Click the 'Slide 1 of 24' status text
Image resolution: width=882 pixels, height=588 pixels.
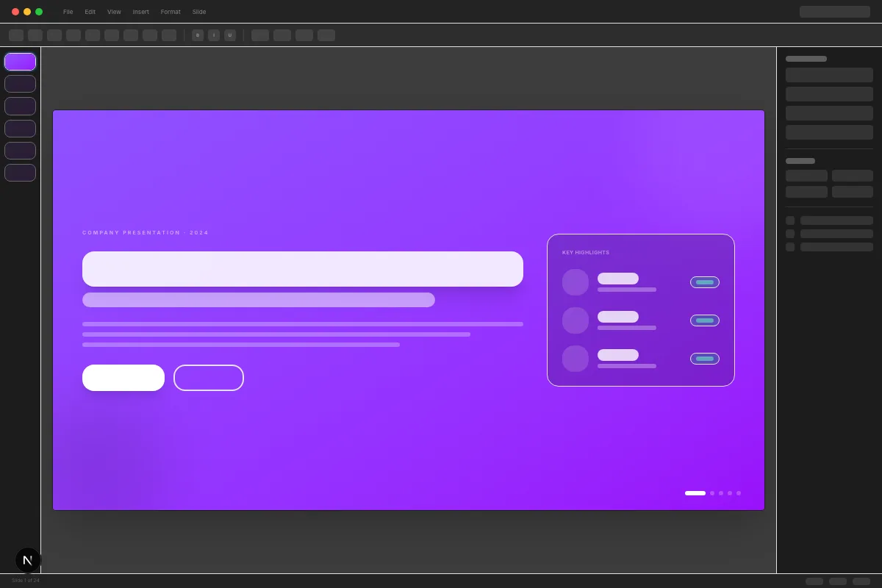[26, 581]
